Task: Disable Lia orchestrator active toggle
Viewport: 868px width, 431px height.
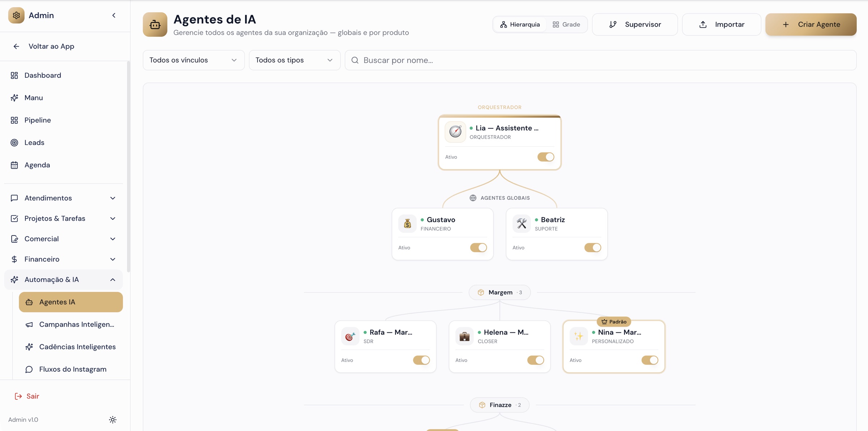Action: (x=546, y=157)
